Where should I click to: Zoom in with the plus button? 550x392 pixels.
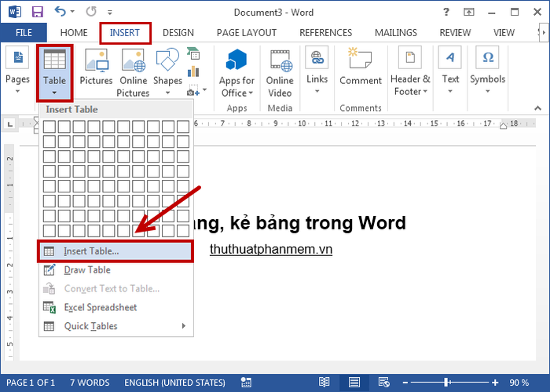(x=495, y=383)
